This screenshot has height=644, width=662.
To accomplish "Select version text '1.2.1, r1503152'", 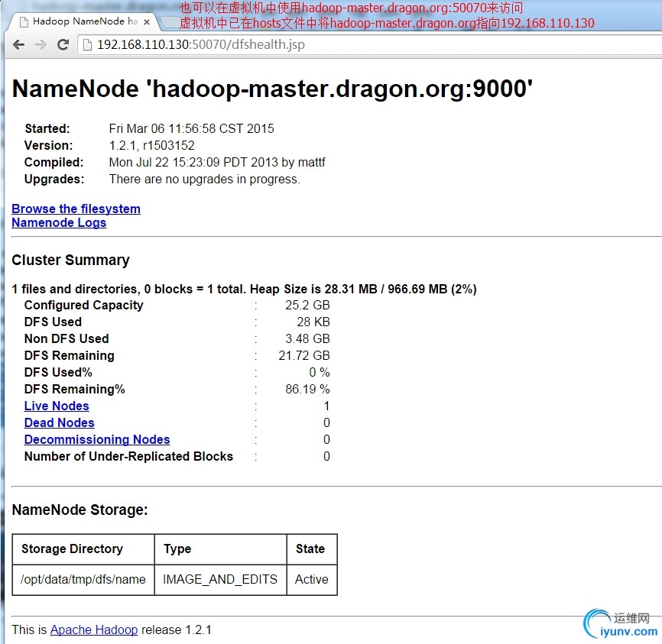I will pyautogui.click(x=151, y=145).
